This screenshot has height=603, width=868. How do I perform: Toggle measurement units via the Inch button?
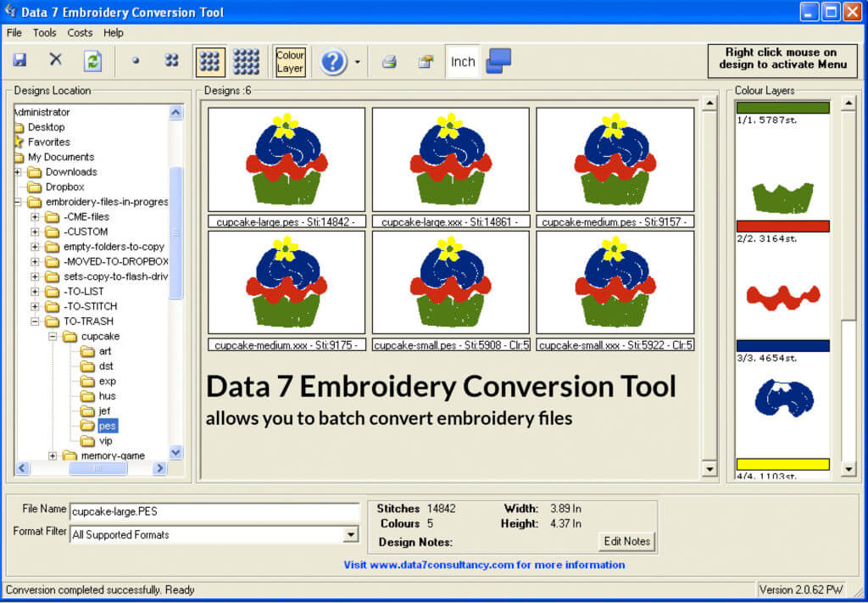coord(462,61)
